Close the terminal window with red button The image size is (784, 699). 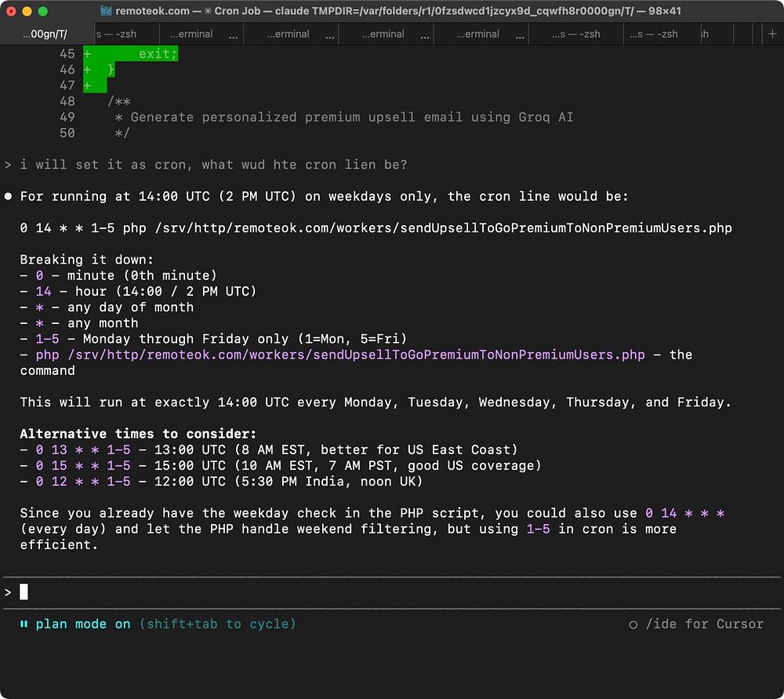(11, 11)
